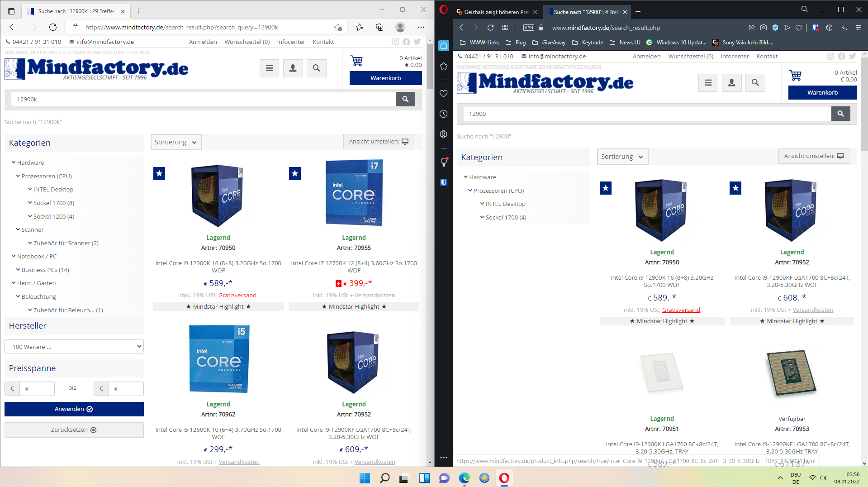Viewport: 868px width, 487px height.
Task: Click shopping cart icon in Opera Mindfactory page
Action: [x=795, y=75]
